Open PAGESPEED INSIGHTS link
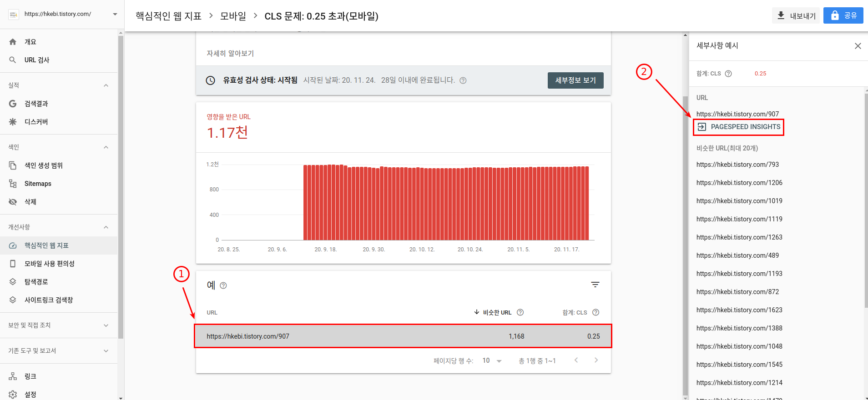Image resolution: width=868 pixels, height=400 pixels. pos(739,127)
